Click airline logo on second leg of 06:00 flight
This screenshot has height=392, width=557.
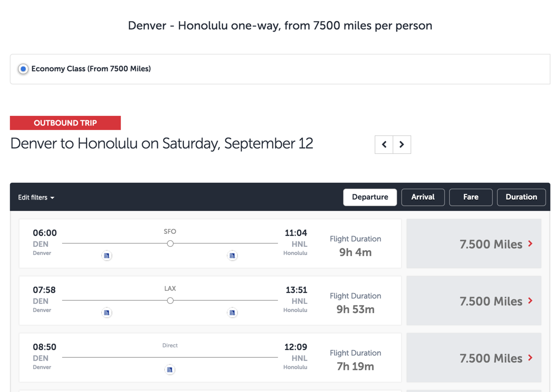point(232,256)
